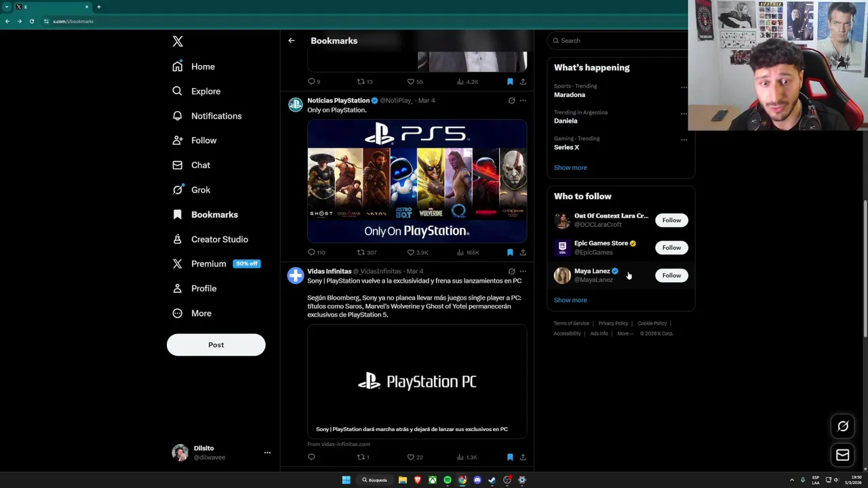Reply to the Vidas Infinitas post
Viewport: 868px width, 488px height.
[312, 457]
